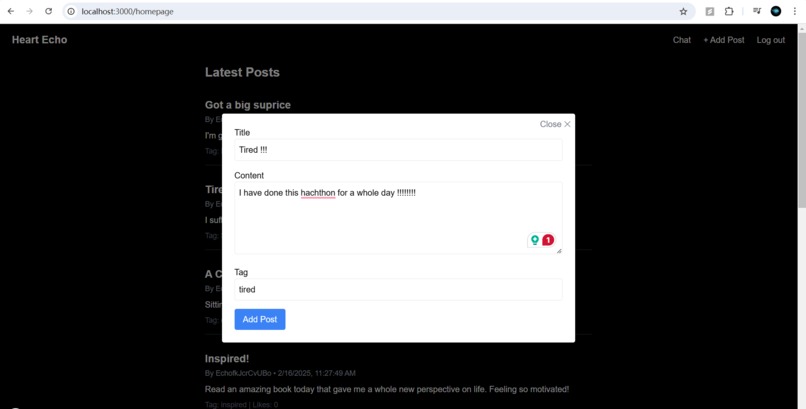Submit with the blue Add Post button
Viewport: 806px width, 409px height.
(260, 320)
